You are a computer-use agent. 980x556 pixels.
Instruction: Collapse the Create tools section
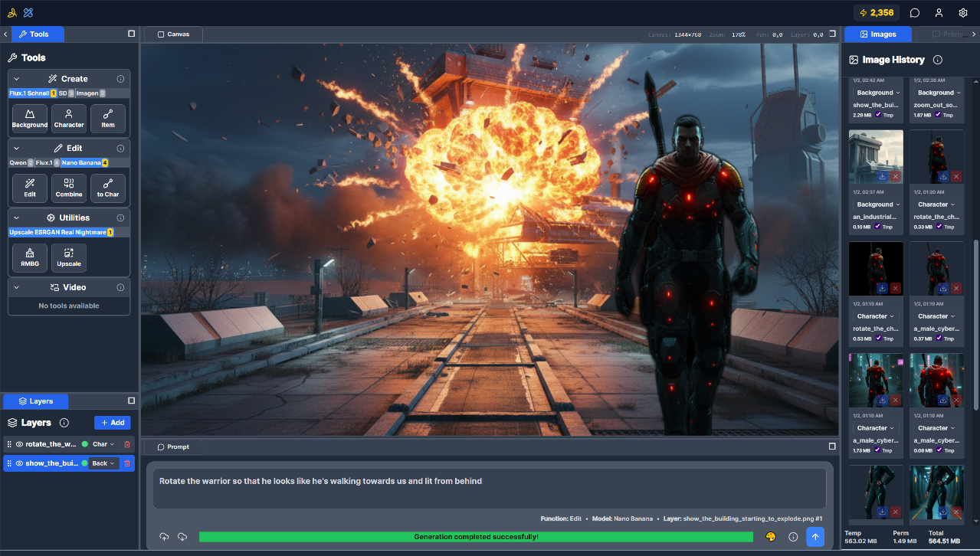pos(17,79)
